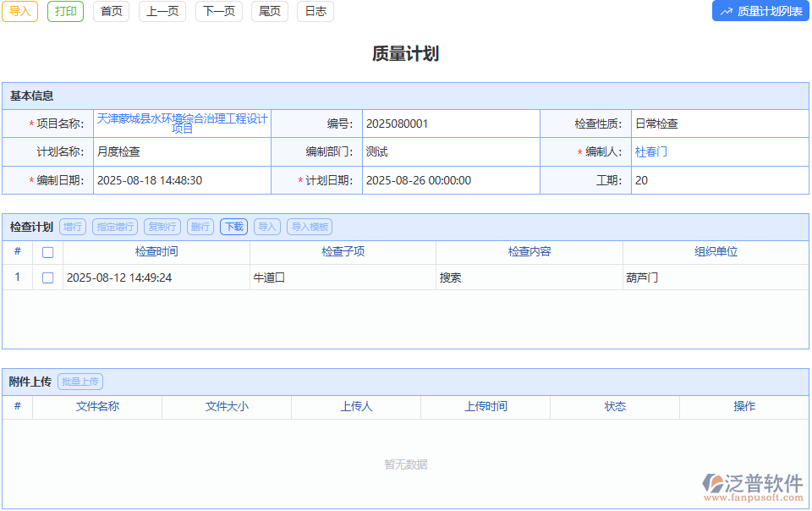The width and height of the screenshot is (812, 511).
Task: Click 复制行 to copy the inspection row
Action: click(x=162, y=227)
